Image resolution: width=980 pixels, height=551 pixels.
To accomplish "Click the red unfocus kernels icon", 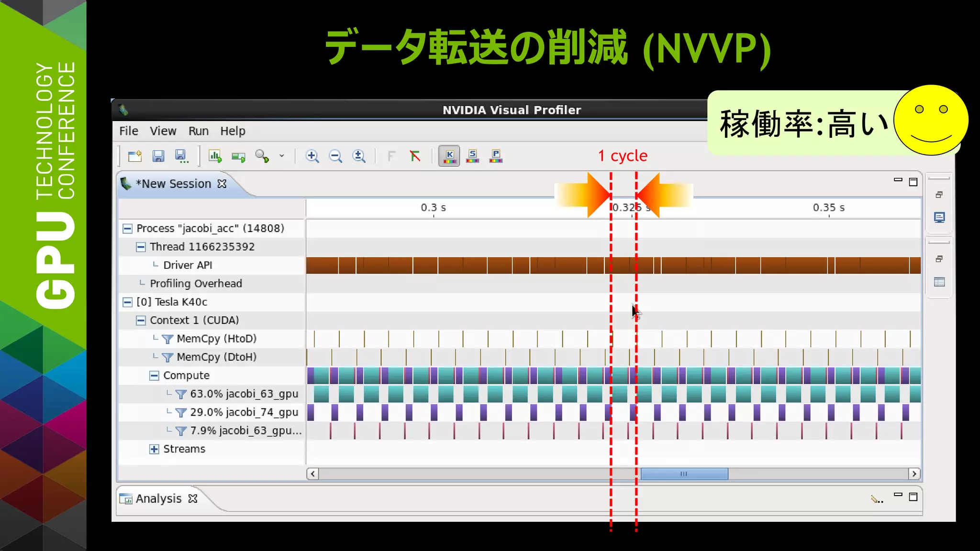I will point(415,156).
